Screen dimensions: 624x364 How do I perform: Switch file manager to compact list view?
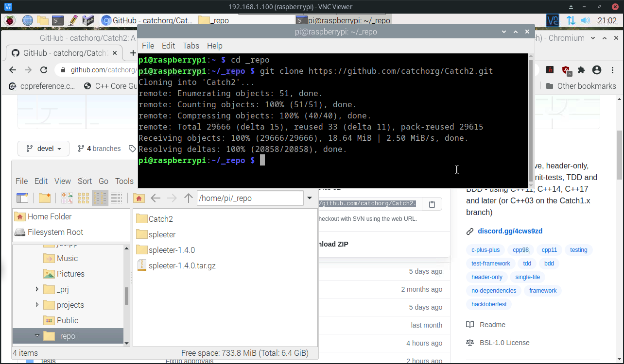click(x=100, y=198)
